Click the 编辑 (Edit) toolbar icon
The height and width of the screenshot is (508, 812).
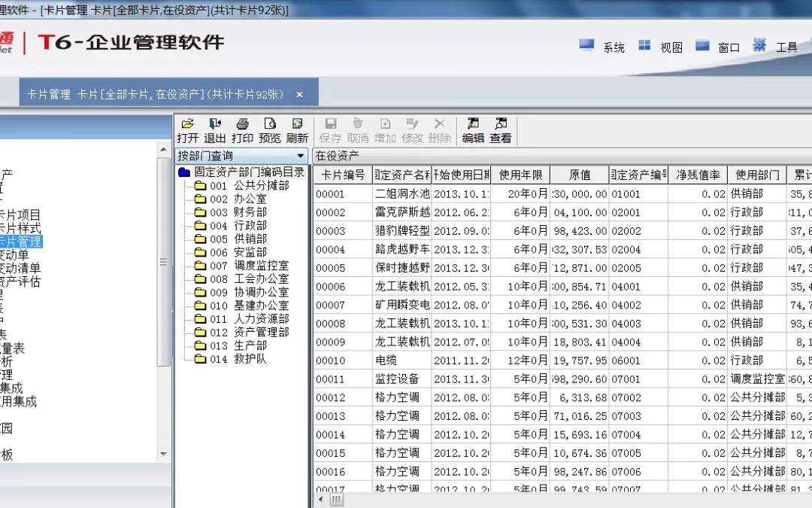[473, 131]
